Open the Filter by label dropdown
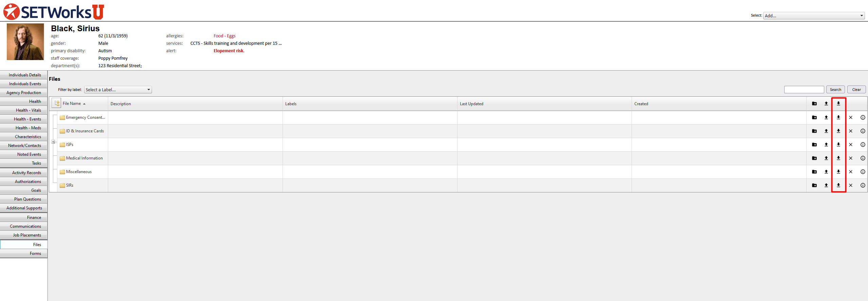The width and height of the screenshot is (868, 301). pos(118,90)
